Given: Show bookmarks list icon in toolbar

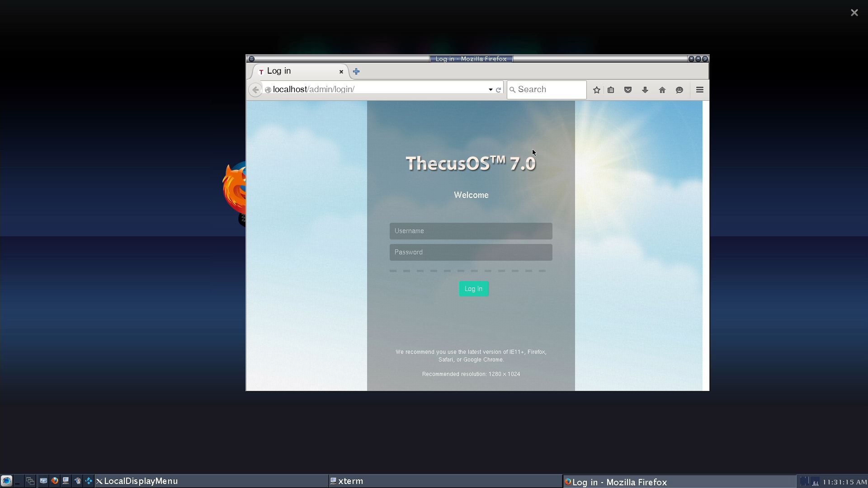Looking at the screenshot, I should tap(611, 89).
